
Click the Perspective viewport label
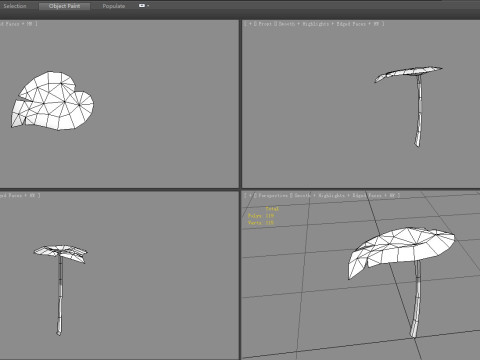point(272,195)
